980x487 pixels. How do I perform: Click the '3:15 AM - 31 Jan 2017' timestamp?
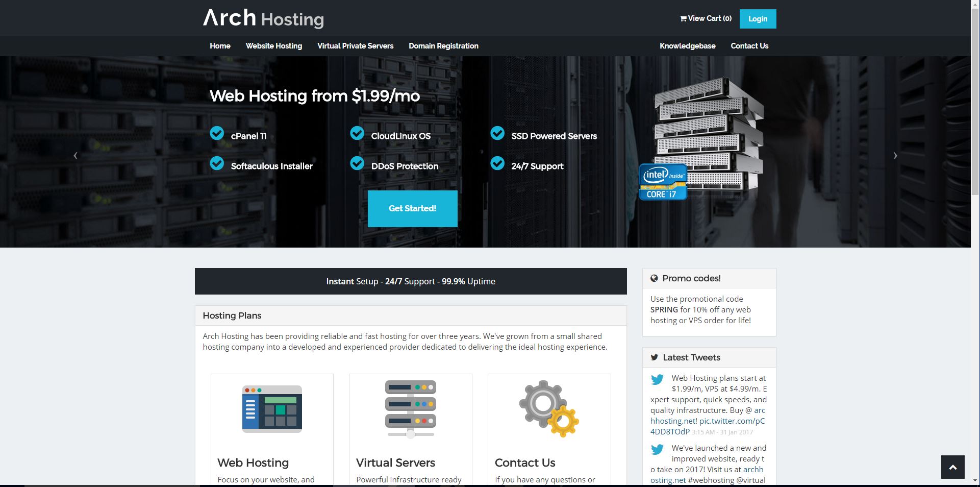[x=722, y=432]
